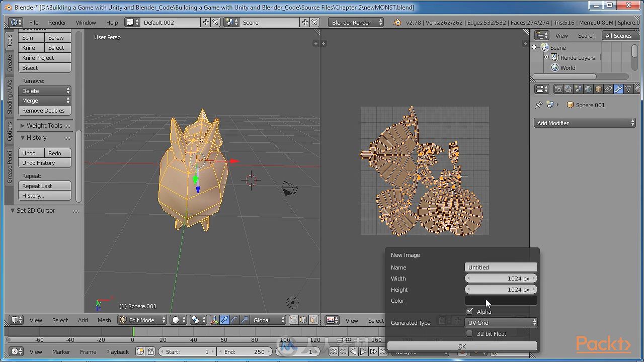Open the Render menu
Image resolution: width=644 pixels, height=362 pixels.
tap(57, 22)
